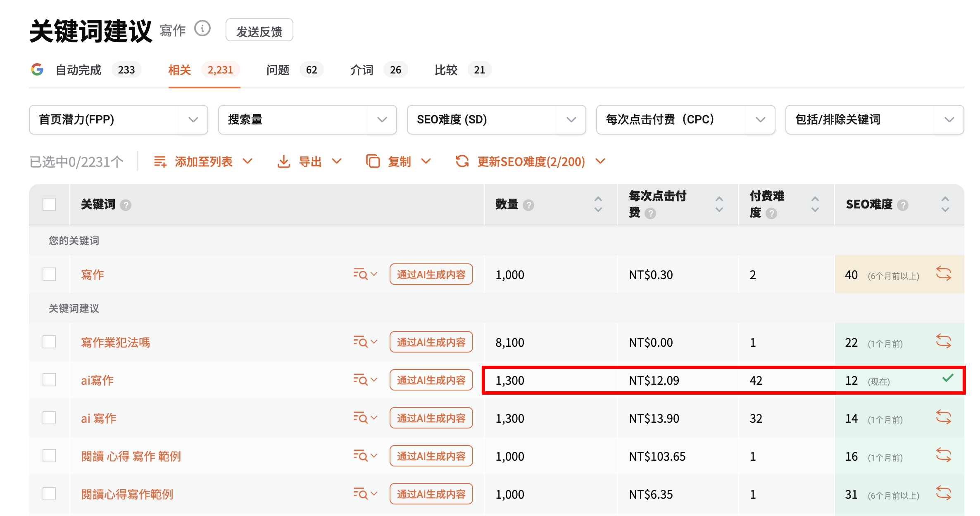
Task: Check the box for ai 寫作 with space
Action: (x=49, y=418)
